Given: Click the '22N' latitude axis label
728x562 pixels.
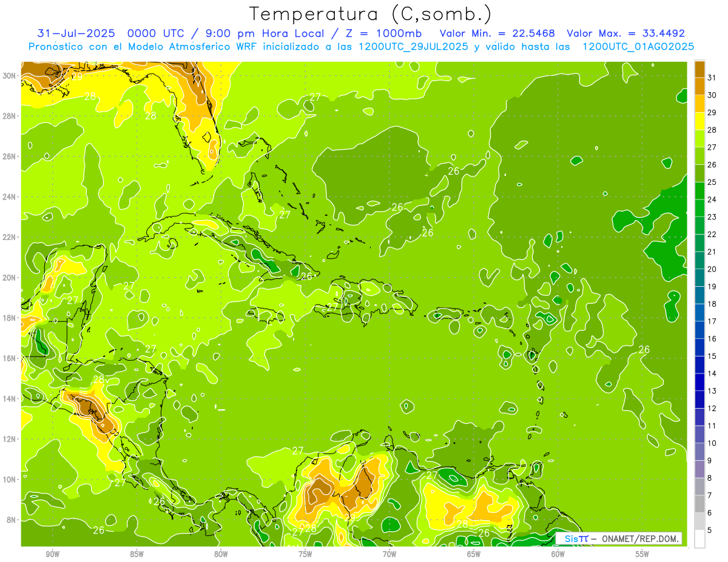Looking at the screenshot, I should coord(10,237).
